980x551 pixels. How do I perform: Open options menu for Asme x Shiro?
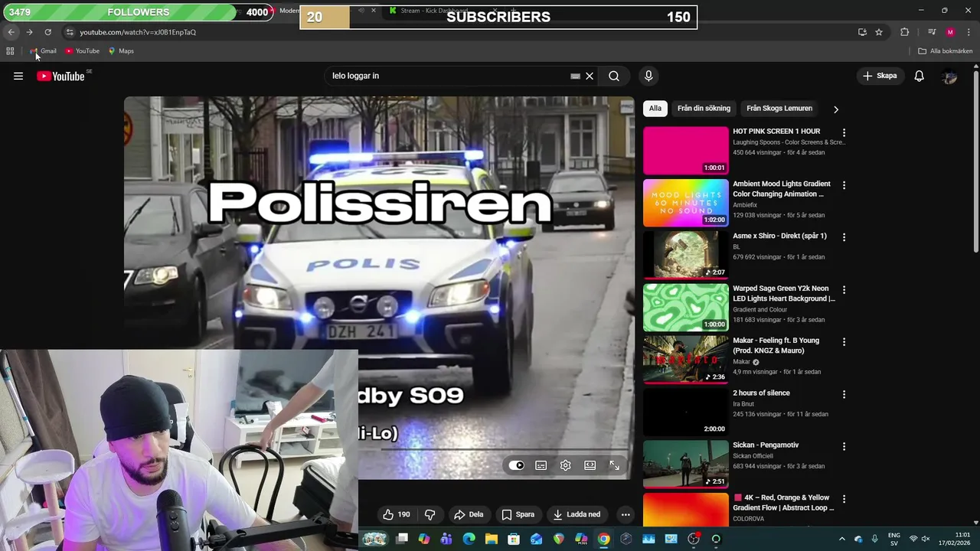coord(844,237)
